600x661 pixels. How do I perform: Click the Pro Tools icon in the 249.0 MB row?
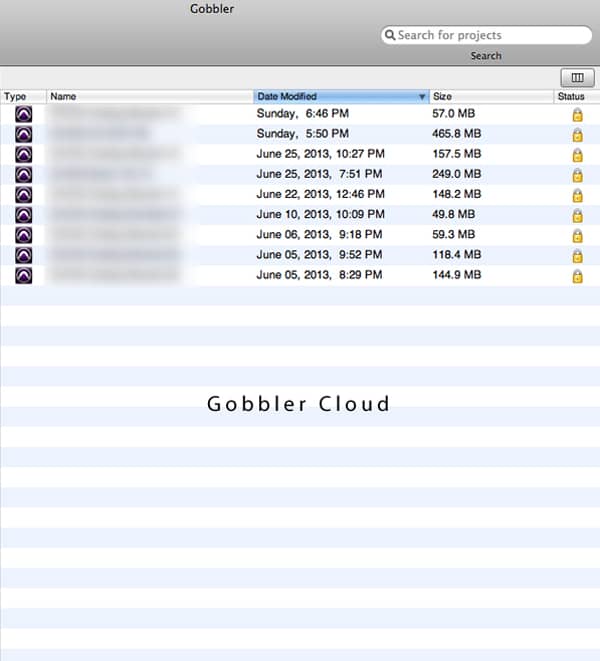24,175
